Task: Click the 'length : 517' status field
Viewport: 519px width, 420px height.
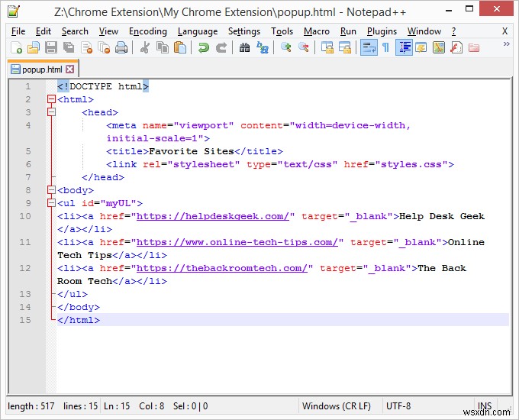Action: (x=31, y=406)
